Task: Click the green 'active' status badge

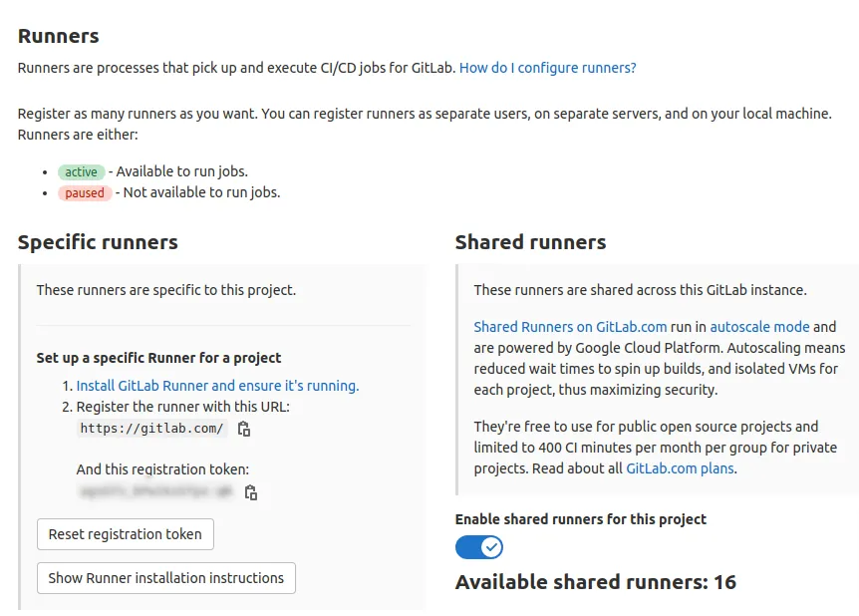Action: (x=82, y=171)
